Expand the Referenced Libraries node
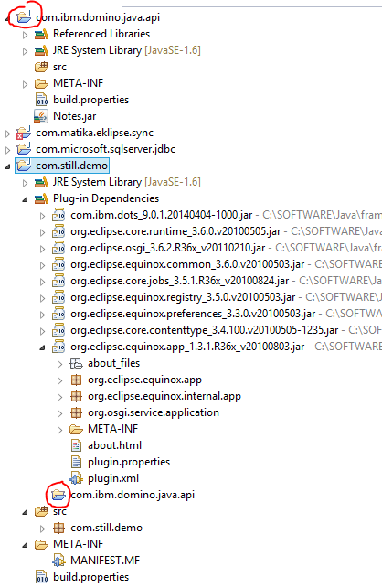 25,35
